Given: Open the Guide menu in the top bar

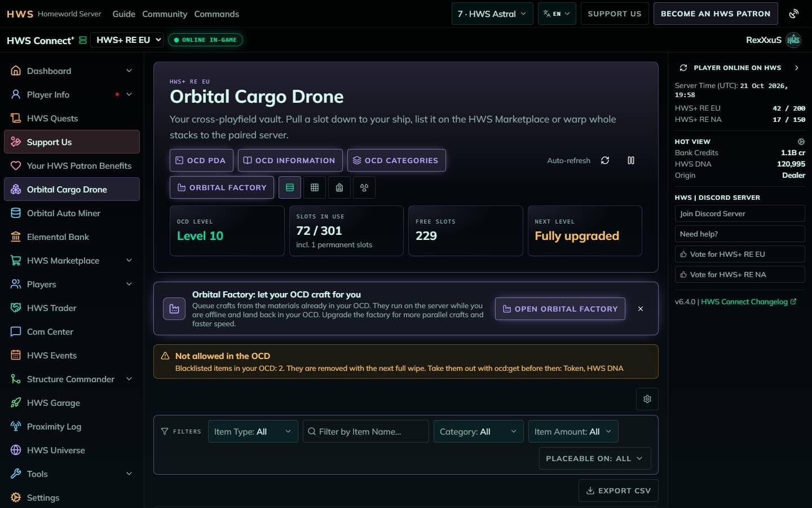Looking at the screenshot, I should 123,14.
